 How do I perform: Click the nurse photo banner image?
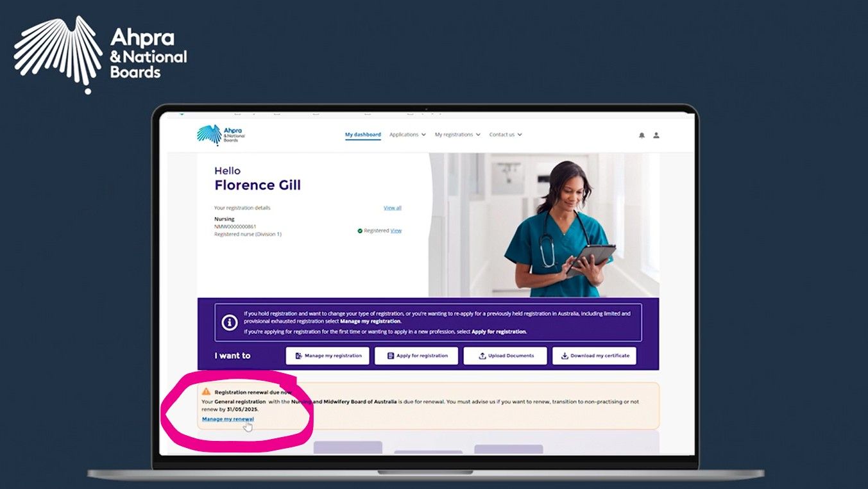click(544, 225)
